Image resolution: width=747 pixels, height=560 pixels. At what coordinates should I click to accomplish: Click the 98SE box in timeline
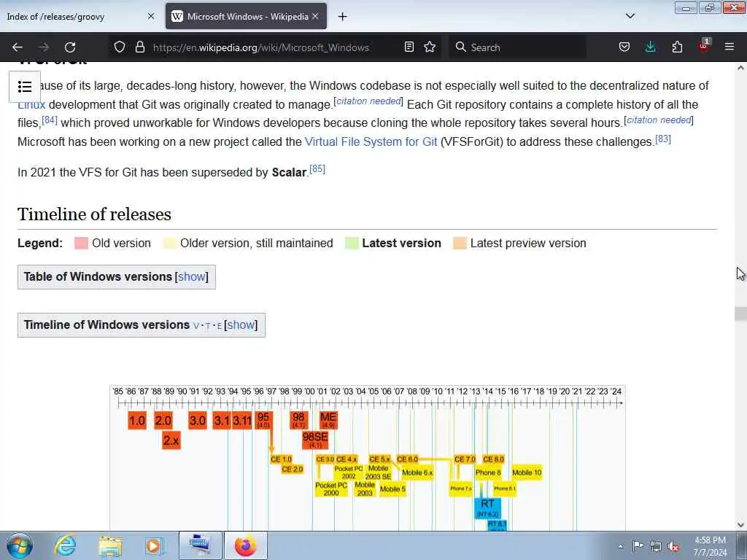click(315, 440)
